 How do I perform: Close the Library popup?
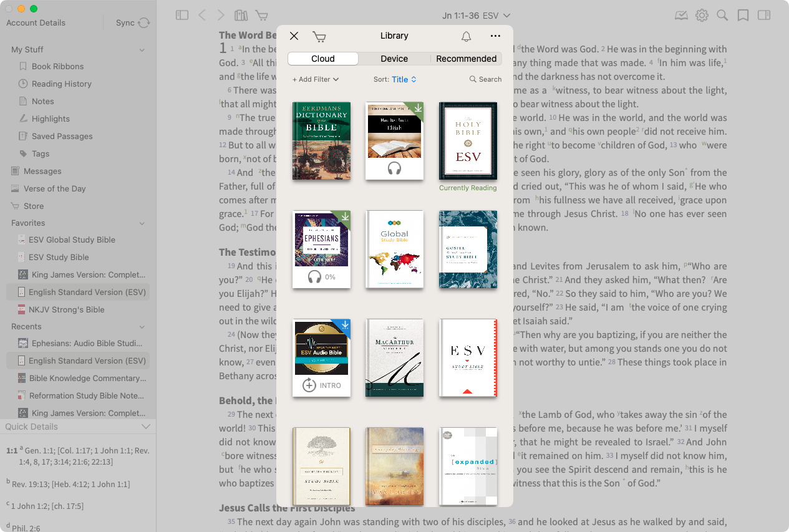tap(294, 36)
